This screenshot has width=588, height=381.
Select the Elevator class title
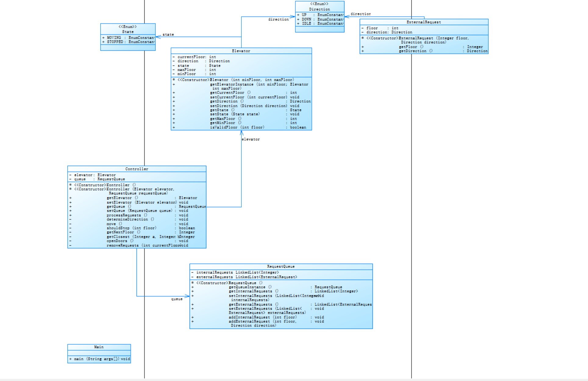(x=241, y=51)
